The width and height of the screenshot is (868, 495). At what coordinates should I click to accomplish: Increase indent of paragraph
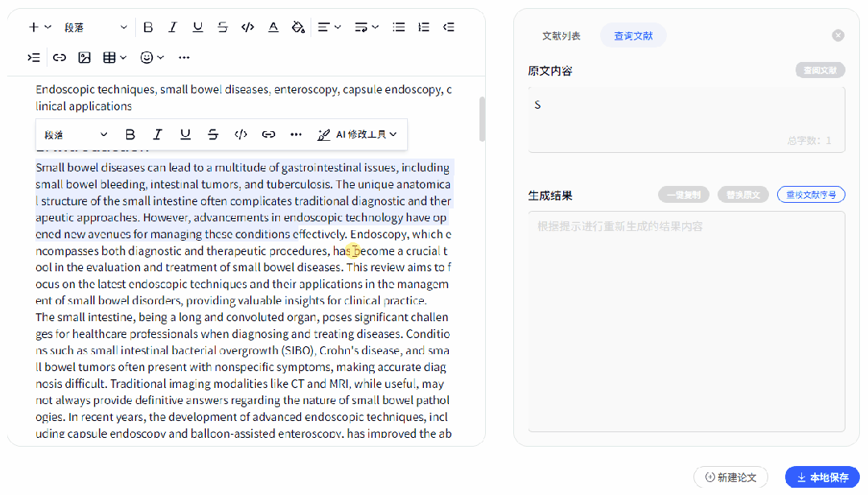point(34,58)
